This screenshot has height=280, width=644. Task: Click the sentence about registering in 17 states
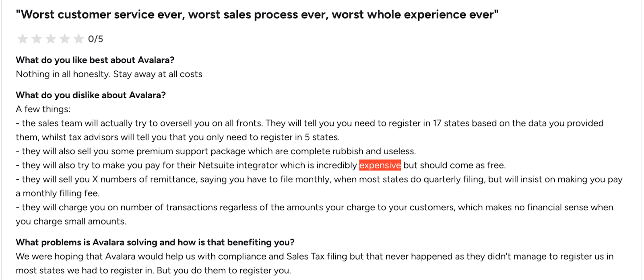pos(310,130)
